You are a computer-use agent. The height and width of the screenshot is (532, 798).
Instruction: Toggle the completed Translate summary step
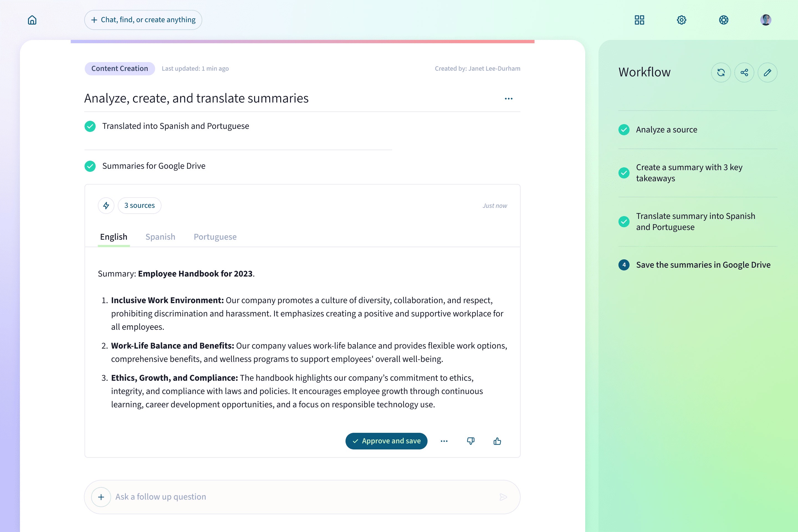624,221
